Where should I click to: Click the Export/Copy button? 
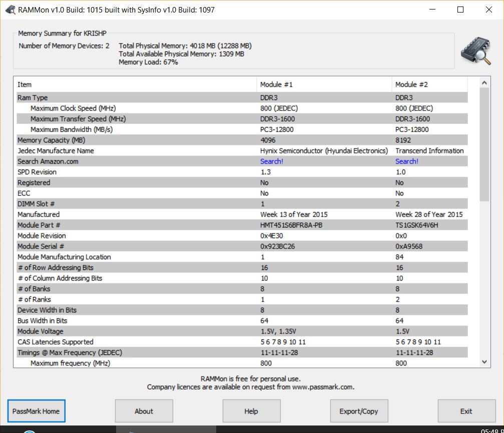(358, 411)
